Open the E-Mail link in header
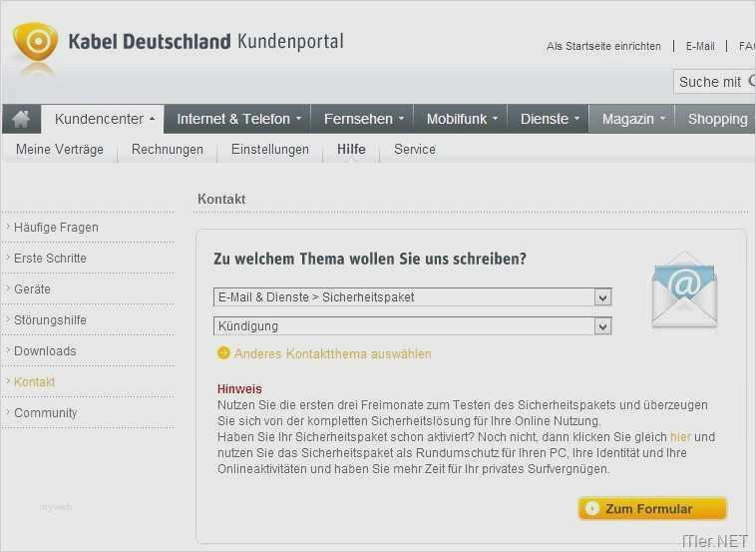Screen dimensions: 756x552 [700, 46]
